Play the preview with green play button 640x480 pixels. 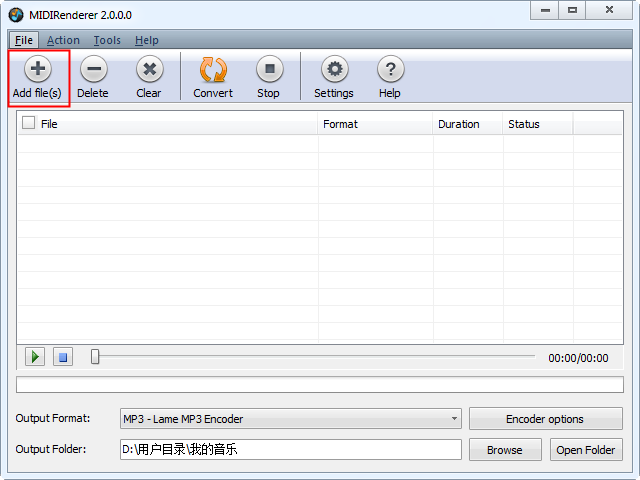(35, 357)
